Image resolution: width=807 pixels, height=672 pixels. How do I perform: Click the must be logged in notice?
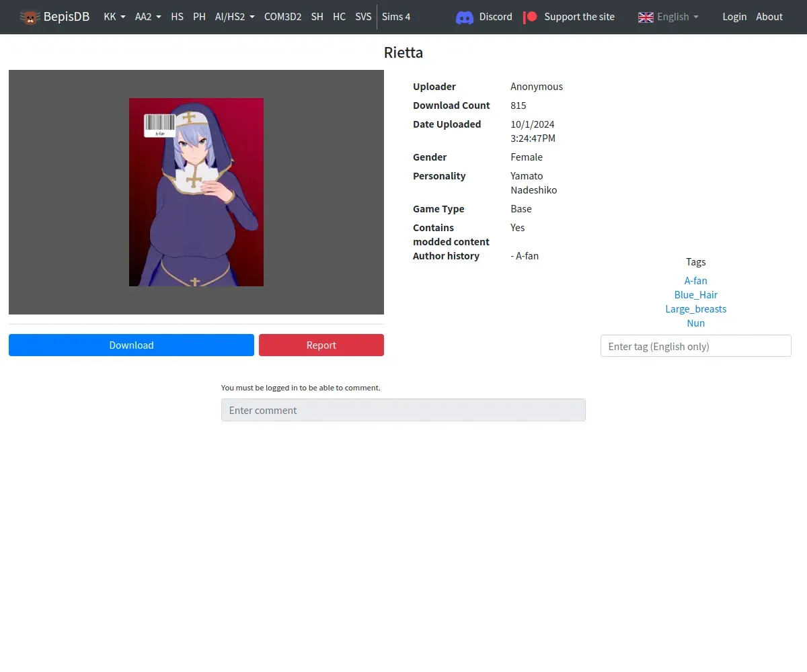point(301,388)
